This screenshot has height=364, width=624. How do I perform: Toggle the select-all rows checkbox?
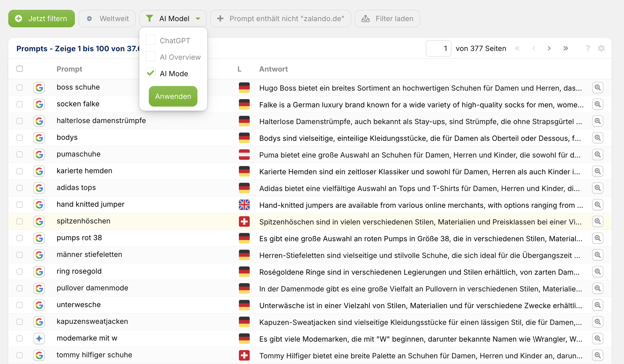(x=20, y=69)
